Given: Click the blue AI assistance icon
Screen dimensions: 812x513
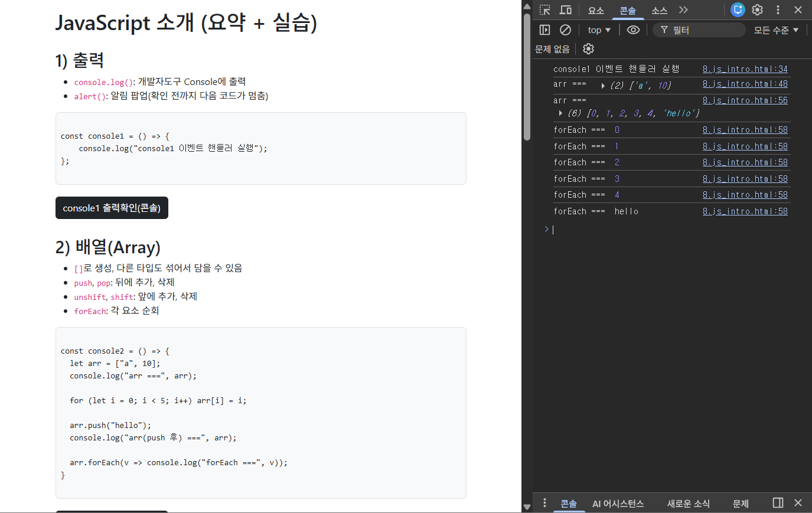Looking at the screenshot, I should pyautogui.click(x=738, y=9).
